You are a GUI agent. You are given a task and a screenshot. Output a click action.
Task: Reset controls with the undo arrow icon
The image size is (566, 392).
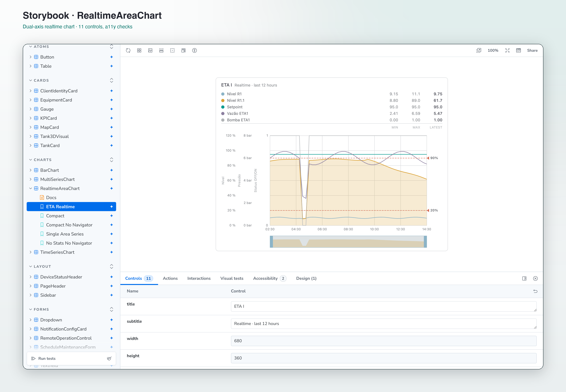535,291
